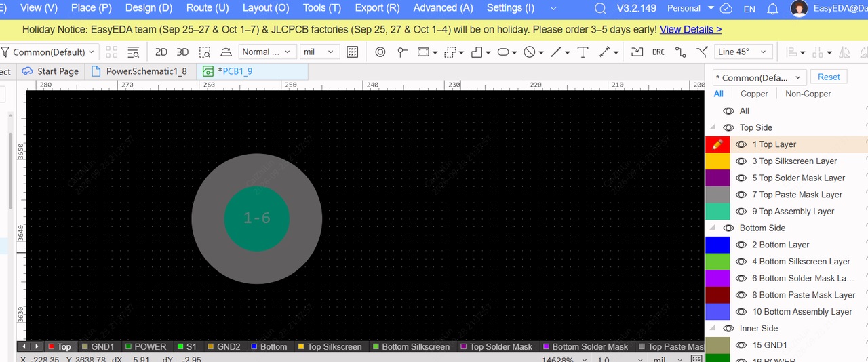868x362 pixels.
Task: Open the Common(Default) filter dropdown in toolbar
Action: tap(49, 52)
